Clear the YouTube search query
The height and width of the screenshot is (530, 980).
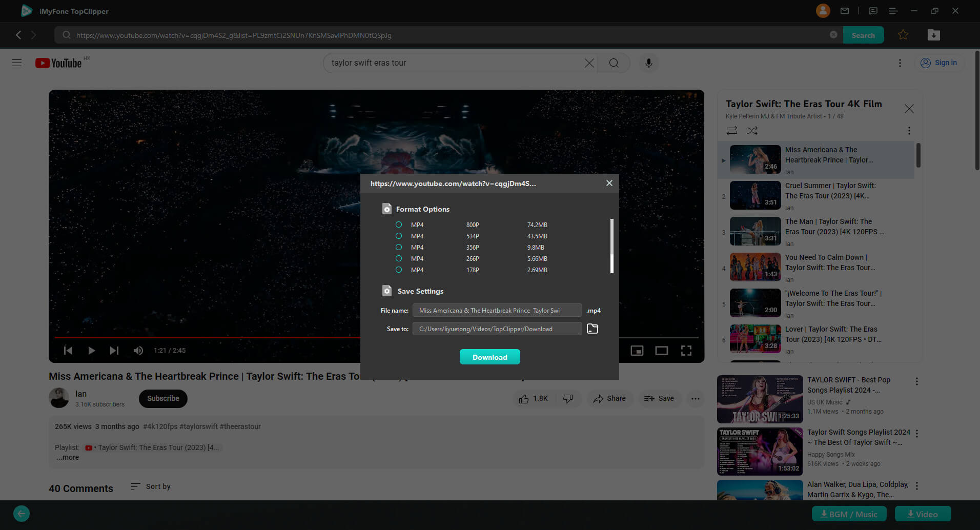pyautogui.click(x=589, y=63)
